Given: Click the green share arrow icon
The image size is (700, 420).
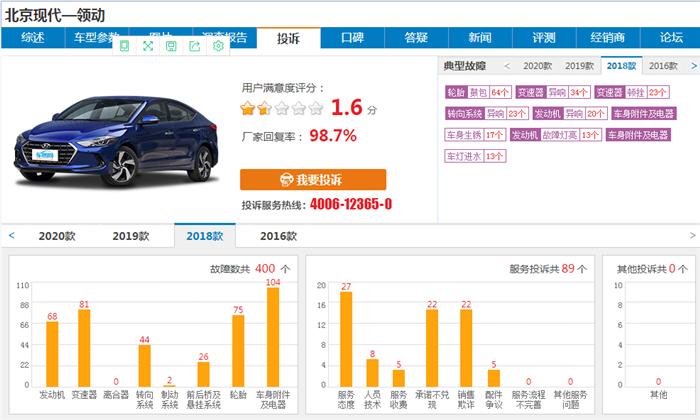Looking at the screenshot, I should coord(195,46).
